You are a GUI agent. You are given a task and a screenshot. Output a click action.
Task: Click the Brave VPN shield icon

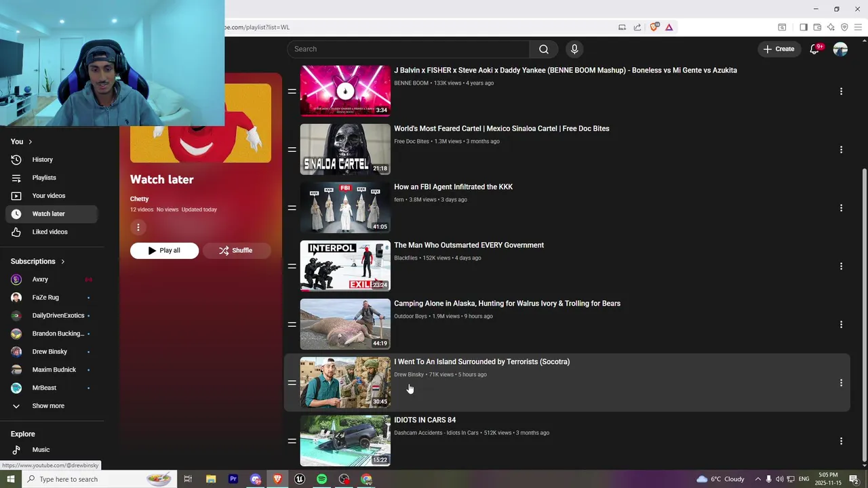(844, 27)
